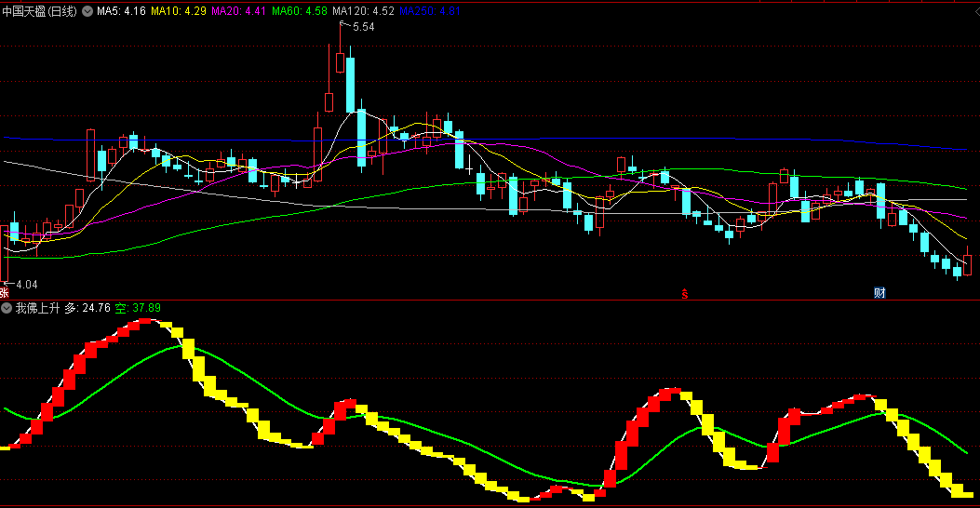Viewport: 980px width, 508px height.
Task: Click the red S marker on chart
Action: tap(685, 294)
